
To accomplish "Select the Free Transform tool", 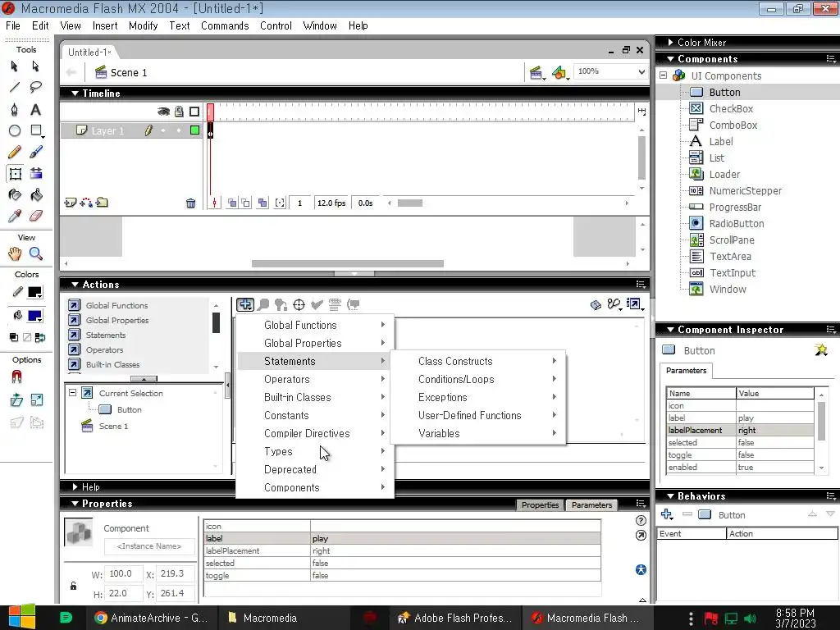I will (15, 174).
